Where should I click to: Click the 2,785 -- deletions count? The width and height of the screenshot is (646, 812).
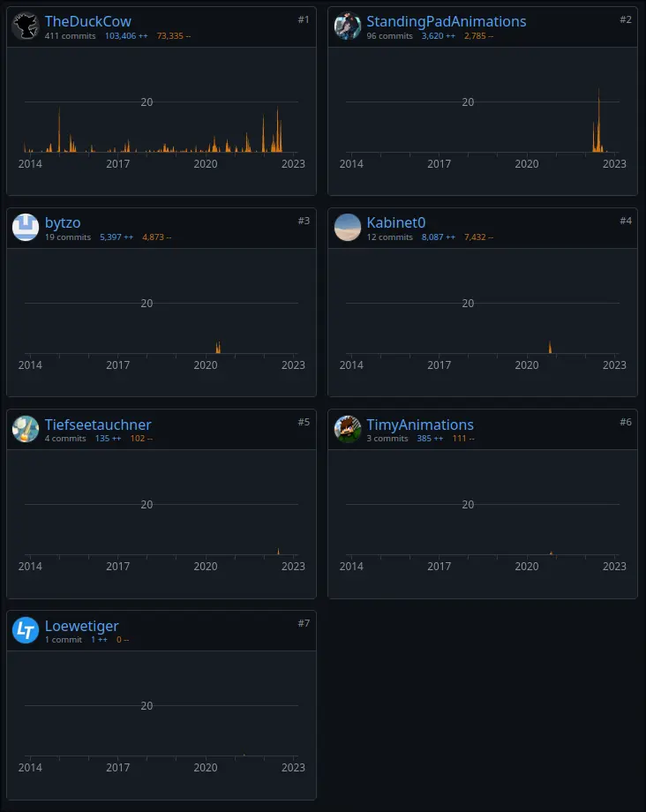click(x=478, y=35)
